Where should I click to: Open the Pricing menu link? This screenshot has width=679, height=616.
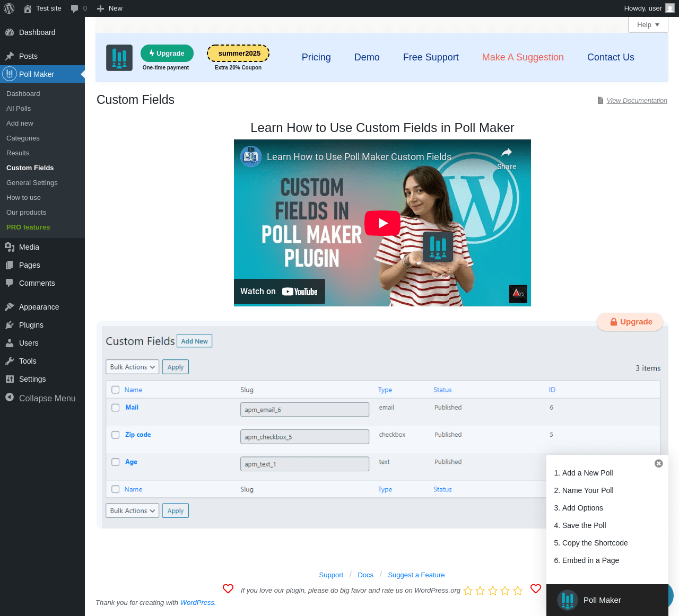316,57
